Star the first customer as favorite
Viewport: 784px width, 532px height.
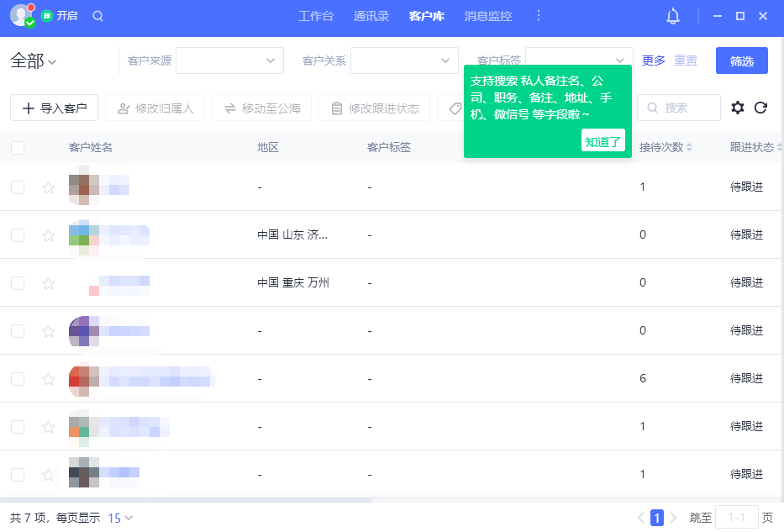(48, 187)
